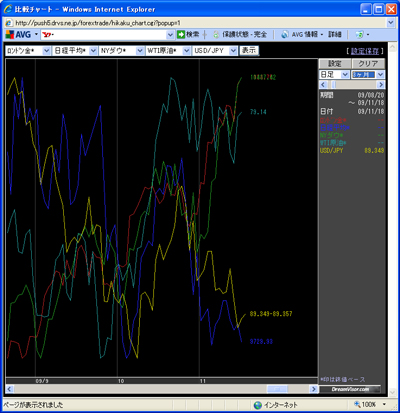
Task: Click the page icon beside the URL
Action: [x=9, y=23]
